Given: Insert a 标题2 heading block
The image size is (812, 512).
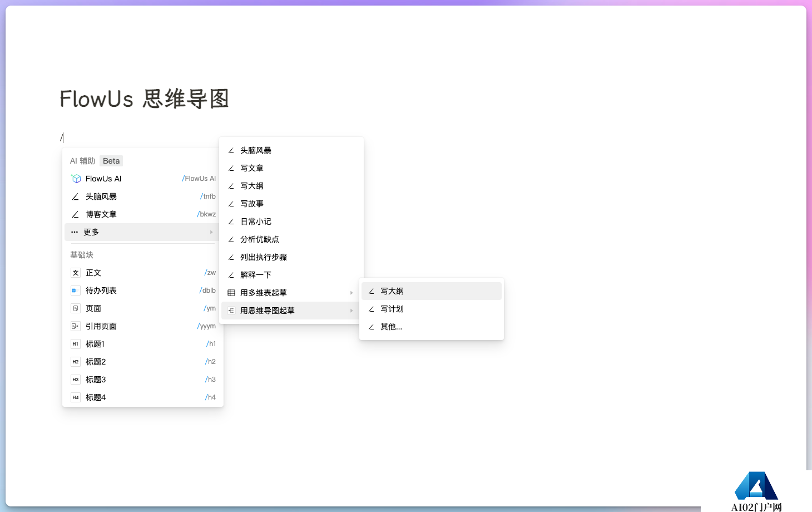Looking at the screenshot, I should tap(142, 362).
